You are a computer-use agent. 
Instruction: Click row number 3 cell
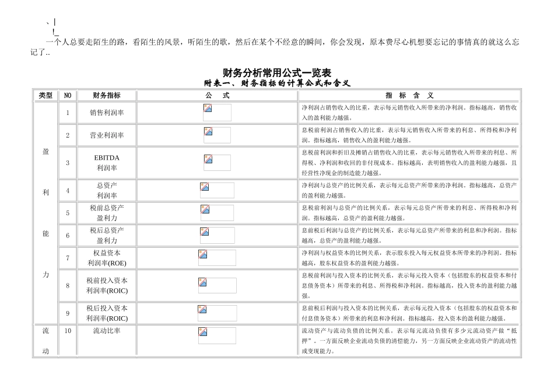(x=68, y=163)
